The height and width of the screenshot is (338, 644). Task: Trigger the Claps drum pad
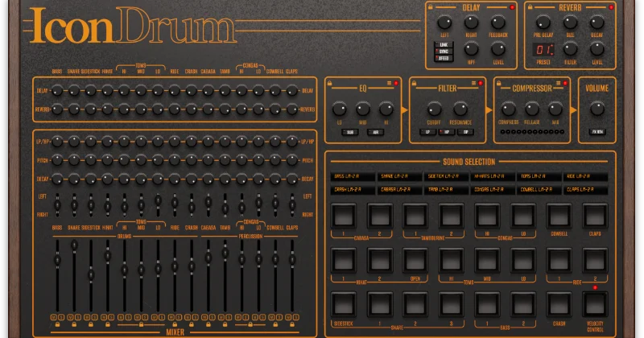595,216
